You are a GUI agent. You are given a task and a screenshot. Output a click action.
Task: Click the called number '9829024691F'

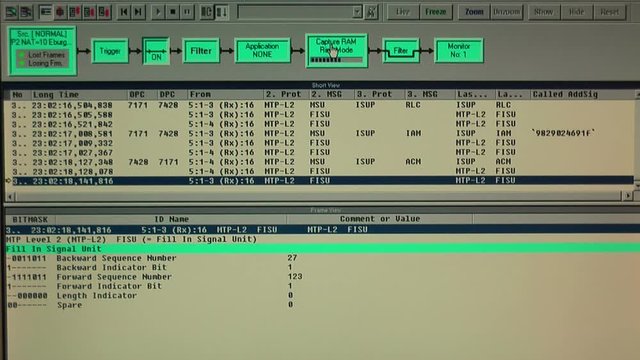pos(563,133)
